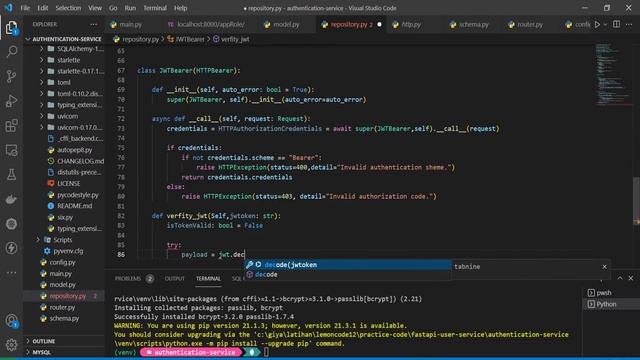
Task: Open the Extensions view
Action: click(x=11, y=125)
